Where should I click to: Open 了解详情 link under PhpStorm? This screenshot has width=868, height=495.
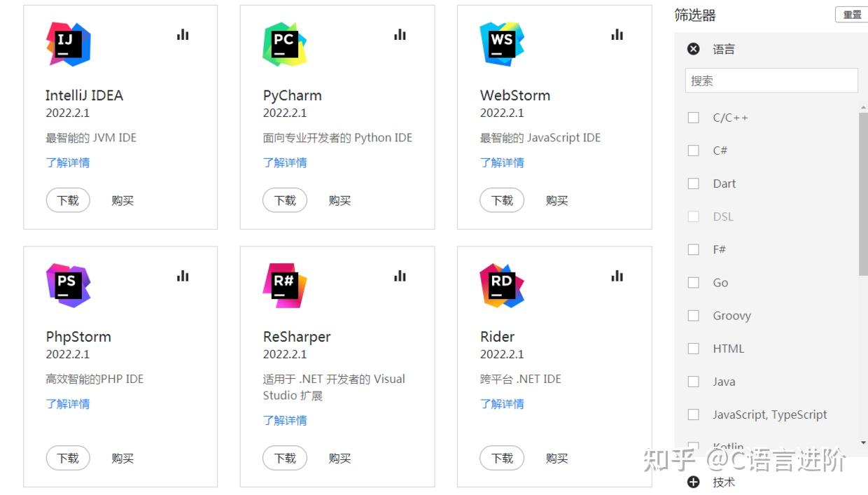68,404
